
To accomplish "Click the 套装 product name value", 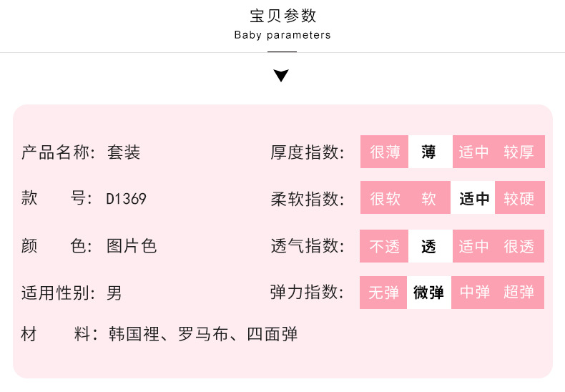I will [124, 152].
